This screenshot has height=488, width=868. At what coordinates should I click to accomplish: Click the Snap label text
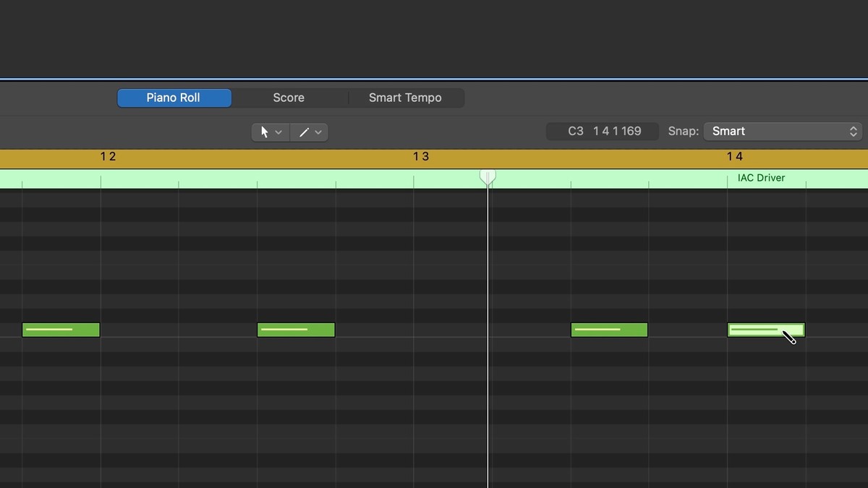pos(683,132)
